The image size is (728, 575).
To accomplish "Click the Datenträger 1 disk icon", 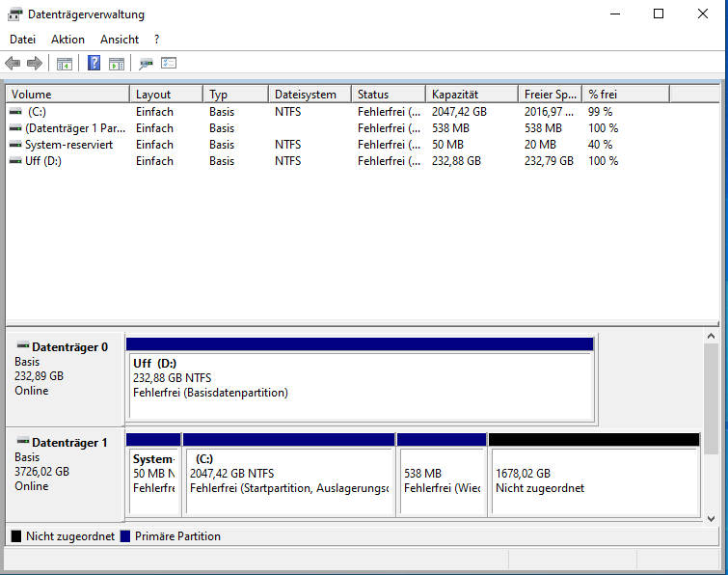I will click(23, 441).
